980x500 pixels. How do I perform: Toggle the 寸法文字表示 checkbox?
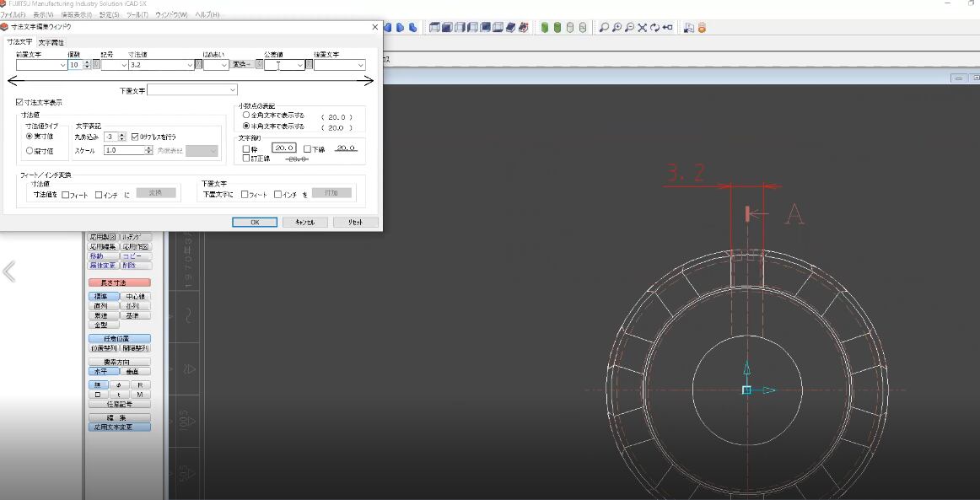point(20,102)
